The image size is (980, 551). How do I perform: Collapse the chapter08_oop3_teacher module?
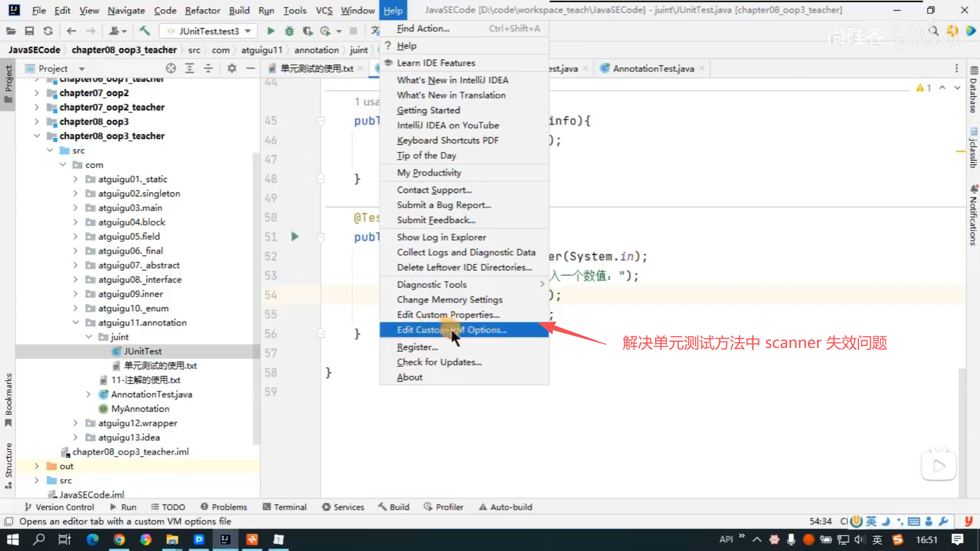pyautogui.click(x=37, y=136)
